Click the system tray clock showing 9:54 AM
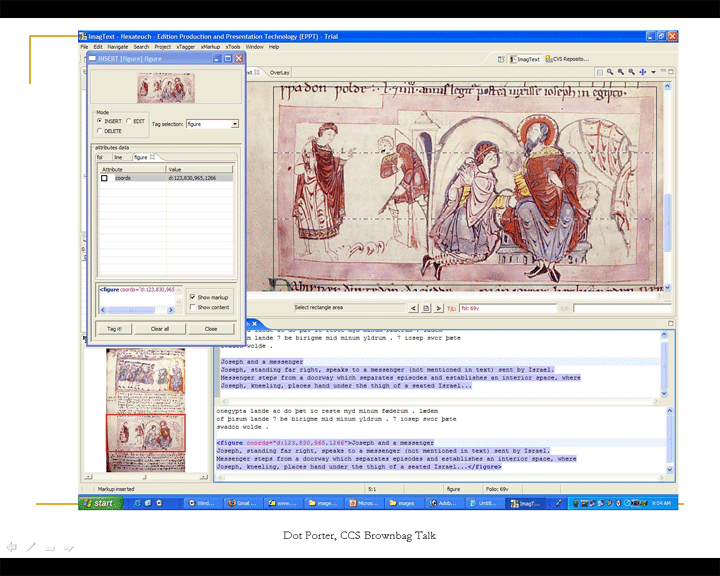This screenshot has height=576, width=720. point(661,503)
